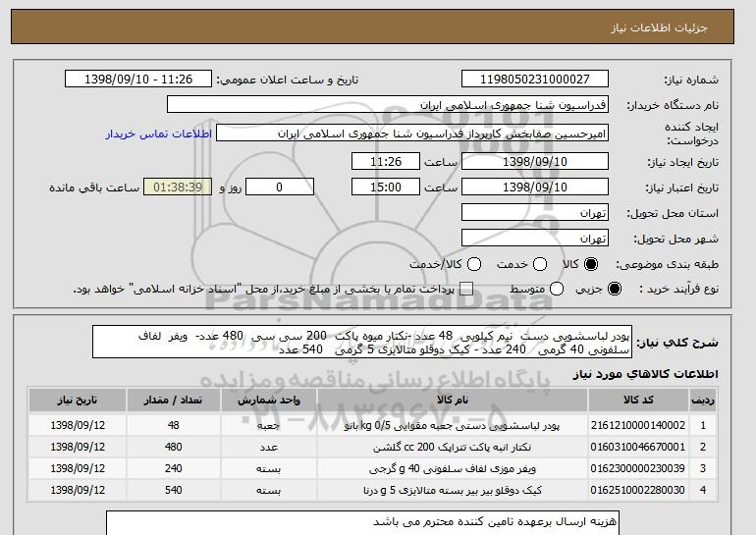The image size is (756, 535).
Task: Click the تاریخ اعتبار نیاز date field
Action: tap(535, 187)
